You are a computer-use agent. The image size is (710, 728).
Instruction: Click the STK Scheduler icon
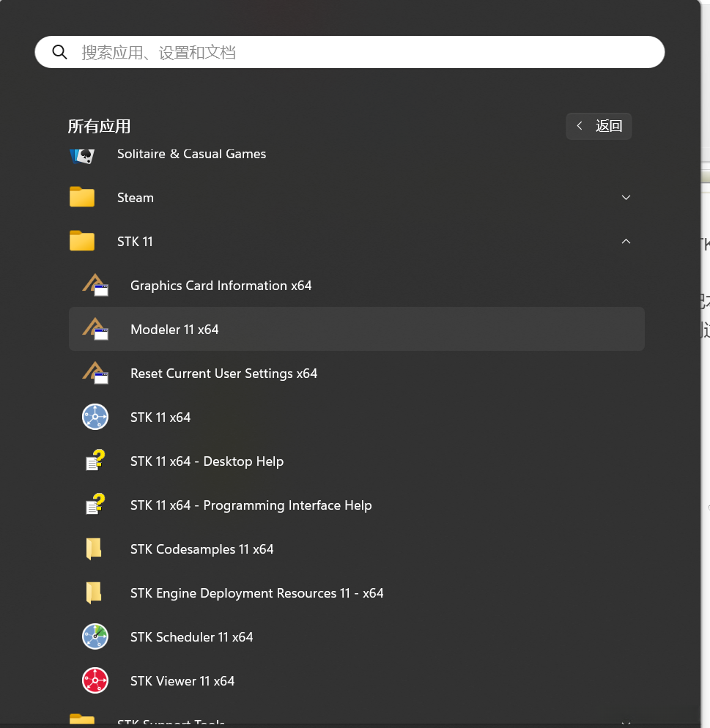tap(95, 637)
